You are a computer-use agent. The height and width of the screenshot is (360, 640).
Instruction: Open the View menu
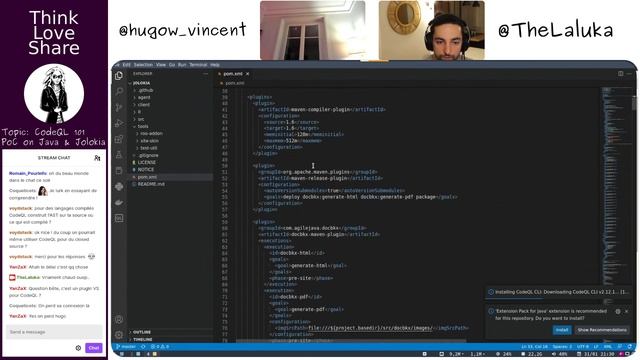click(x=161, y=65)
